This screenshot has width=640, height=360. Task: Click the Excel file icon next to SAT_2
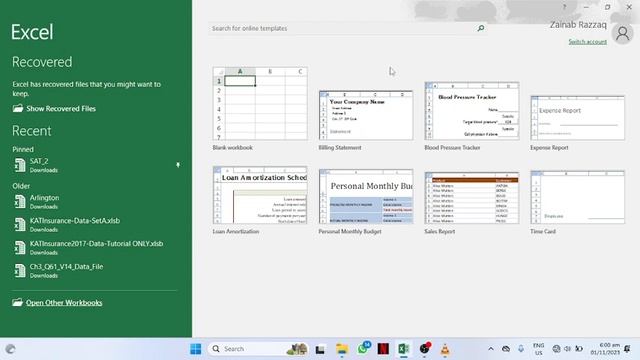[x=20, y=165]
